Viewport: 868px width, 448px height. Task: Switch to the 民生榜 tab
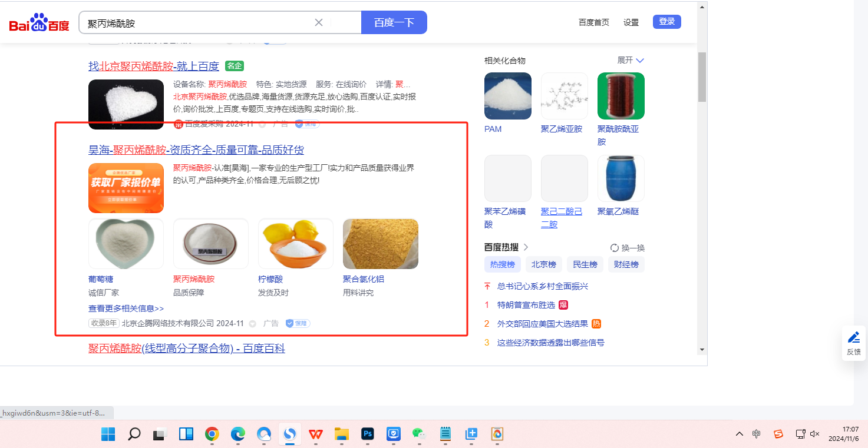point(585,264)
